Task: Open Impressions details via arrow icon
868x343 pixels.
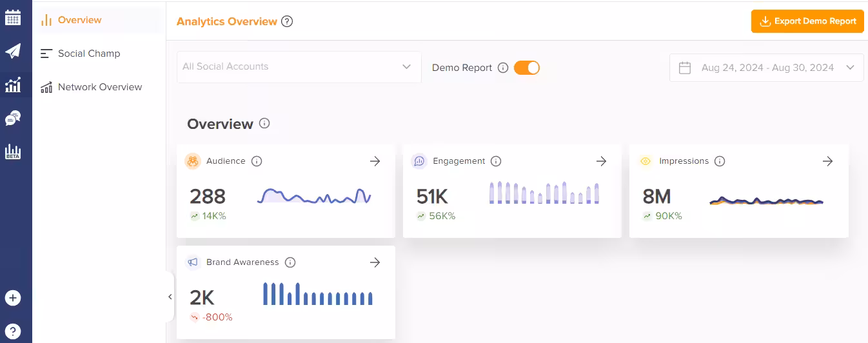Action: click(828, 161)
